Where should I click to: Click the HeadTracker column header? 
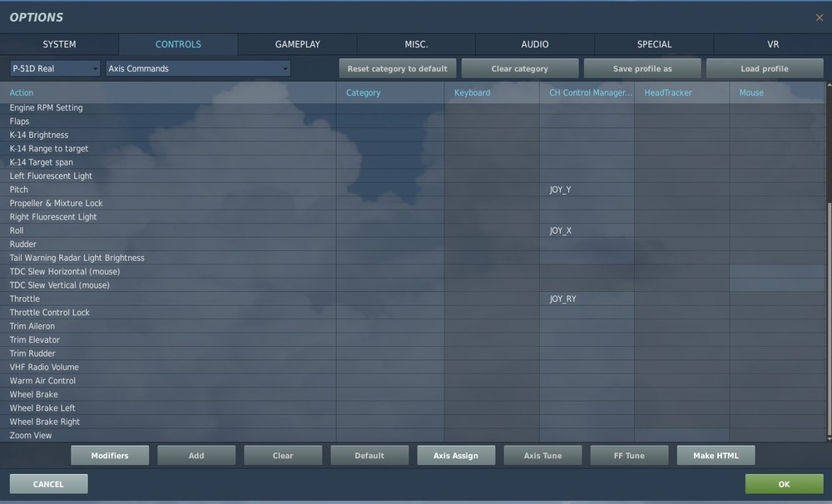(x=682, y=92)
